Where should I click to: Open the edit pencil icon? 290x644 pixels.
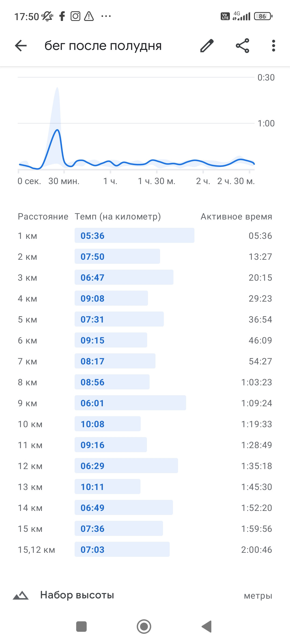click(x=207, y=46)
